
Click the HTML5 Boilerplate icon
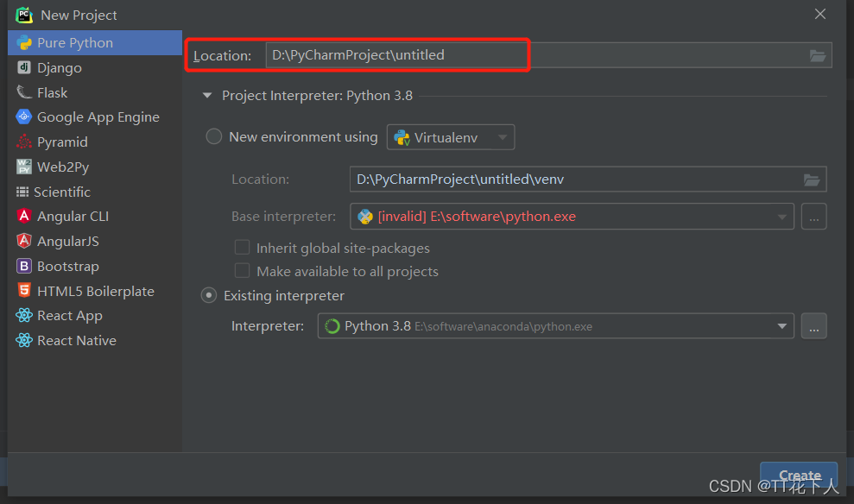(24, 291)
